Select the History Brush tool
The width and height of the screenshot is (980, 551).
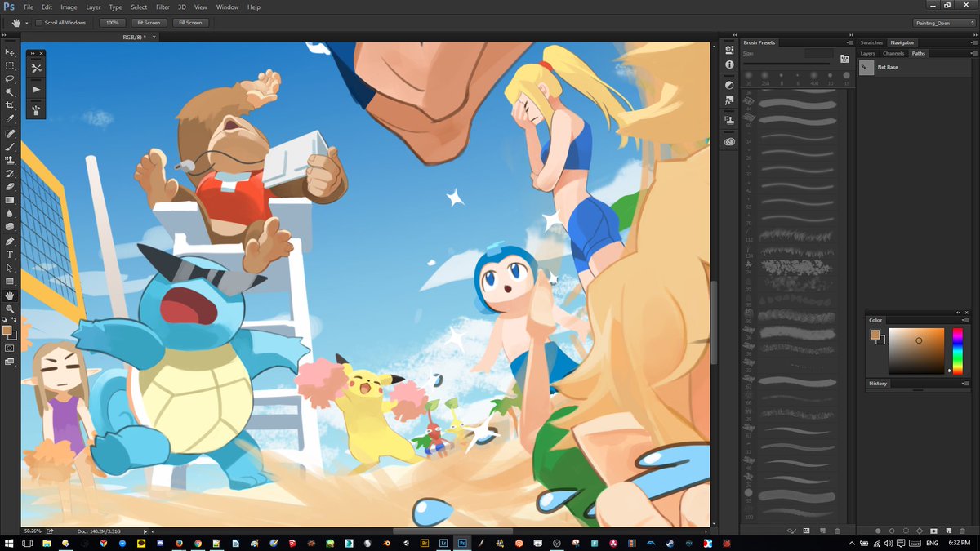coord(10,174)
